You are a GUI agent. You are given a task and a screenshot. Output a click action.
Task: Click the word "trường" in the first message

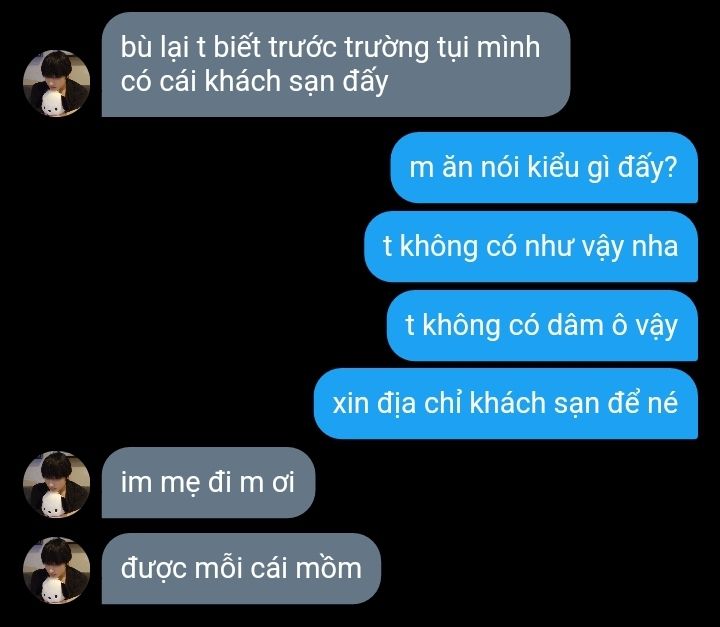[x=386, y=48]
